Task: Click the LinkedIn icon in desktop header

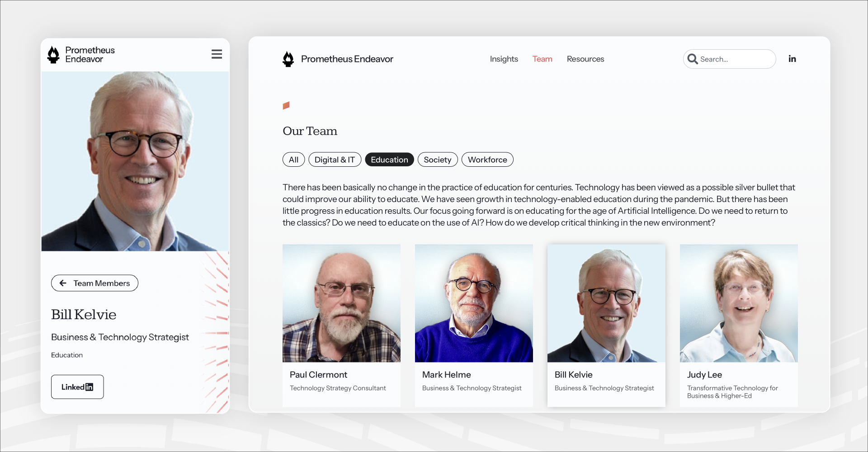Action: pyautogui.click(x=792, y=59)
